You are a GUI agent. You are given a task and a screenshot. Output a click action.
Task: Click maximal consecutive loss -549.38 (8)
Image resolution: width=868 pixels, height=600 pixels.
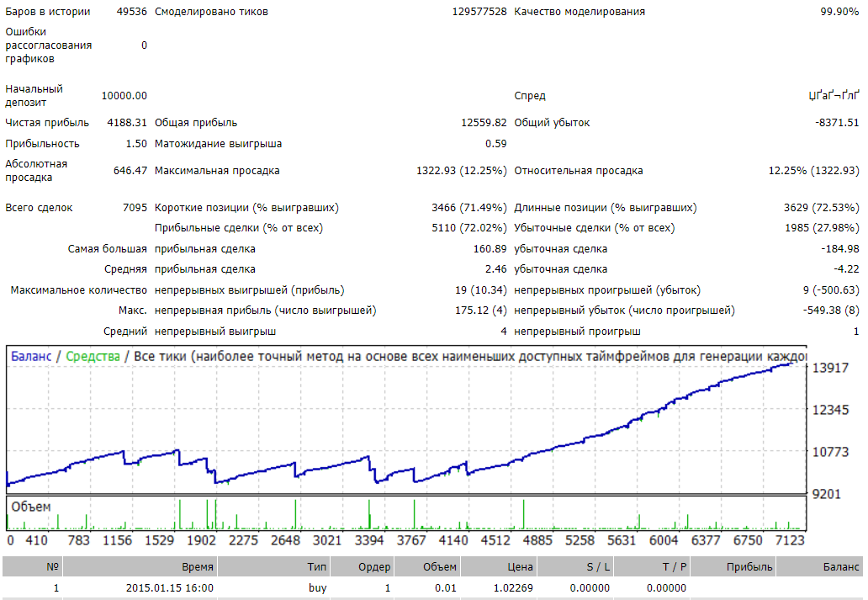(x=831, y=311)
